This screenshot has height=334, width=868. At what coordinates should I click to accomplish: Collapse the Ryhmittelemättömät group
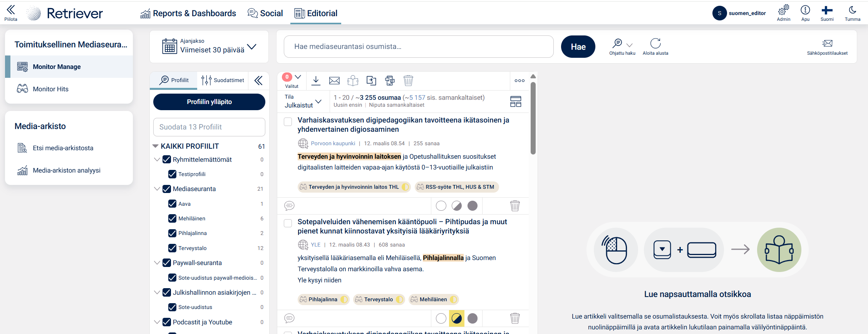[157, 159]
